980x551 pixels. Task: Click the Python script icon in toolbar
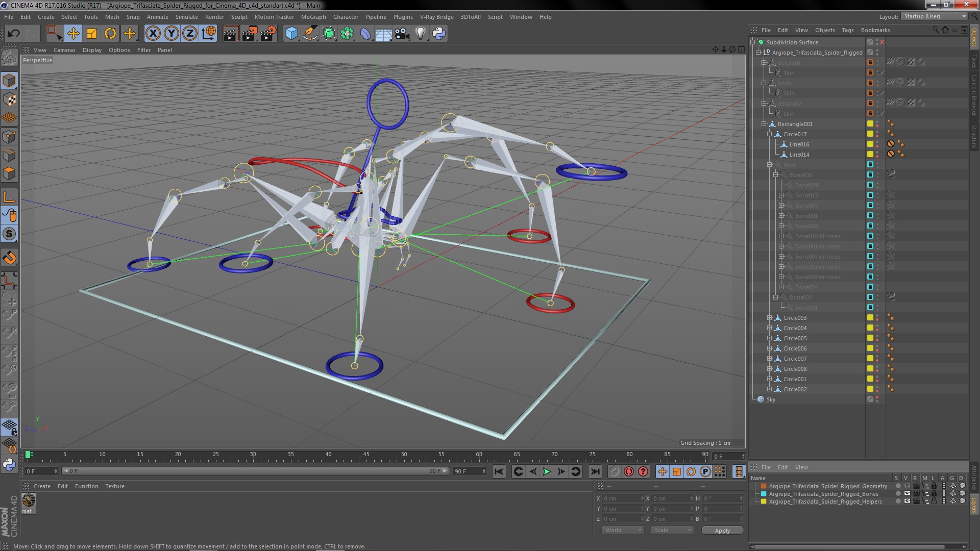click(x=439, y=34)
